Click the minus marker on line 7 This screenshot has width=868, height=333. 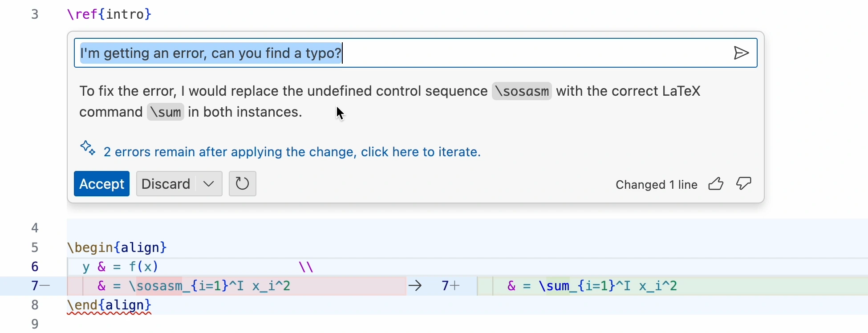(45, 286)
